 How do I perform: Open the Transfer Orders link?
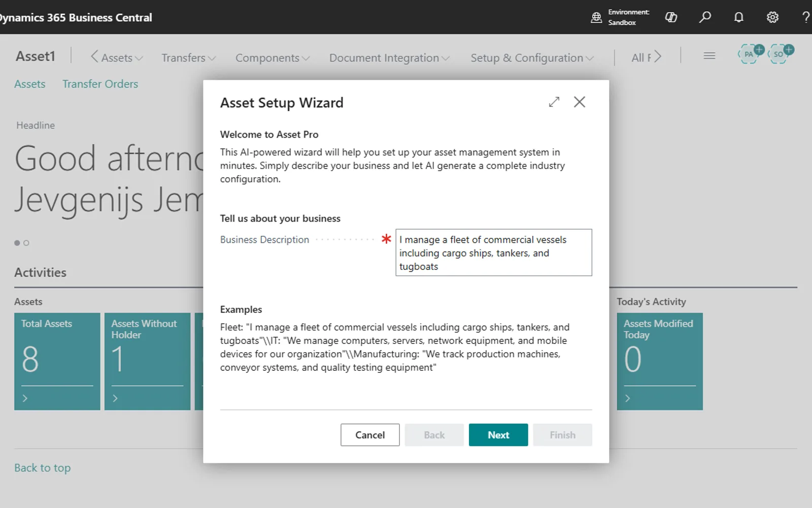point(100,84)
